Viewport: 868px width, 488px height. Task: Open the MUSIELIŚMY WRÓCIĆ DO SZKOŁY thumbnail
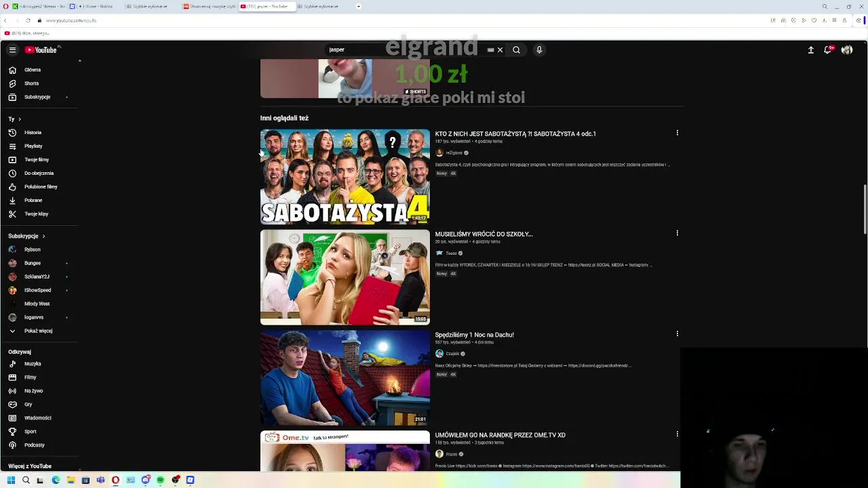tap(345, 277)
